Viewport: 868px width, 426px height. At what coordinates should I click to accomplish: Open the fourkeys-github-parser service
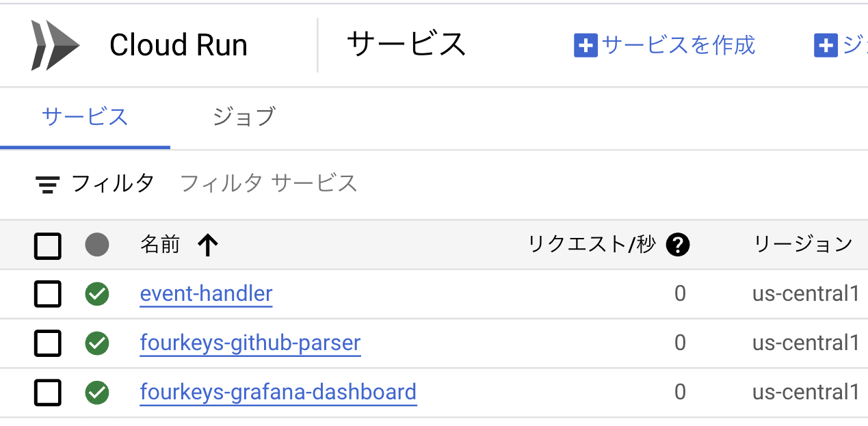[x=250, y=343]
